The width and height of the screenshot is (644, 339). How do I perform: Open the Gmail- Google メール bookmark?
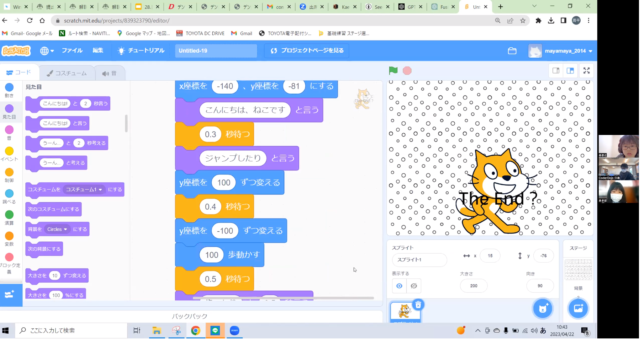[27, 33]
